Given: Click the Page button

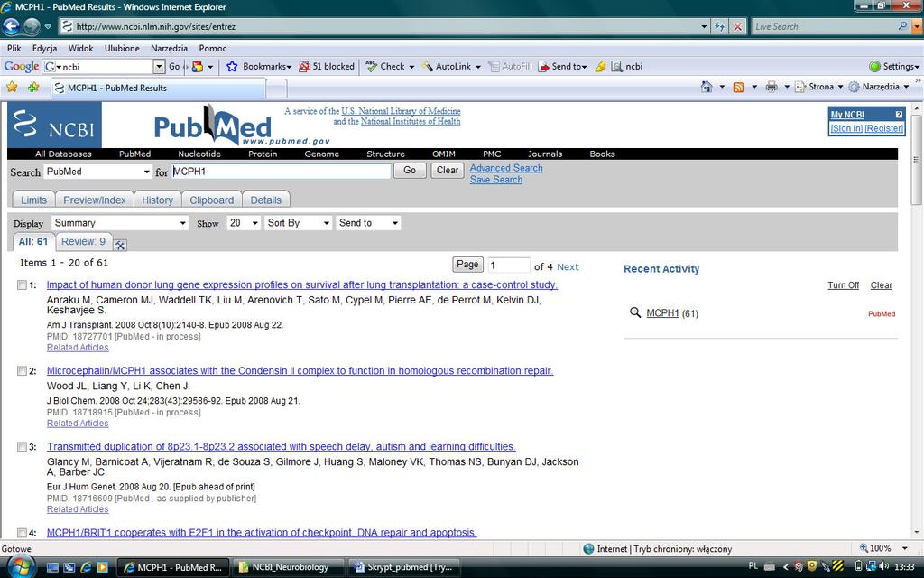Looking at the screenshot, I should (x=468, y=265).
